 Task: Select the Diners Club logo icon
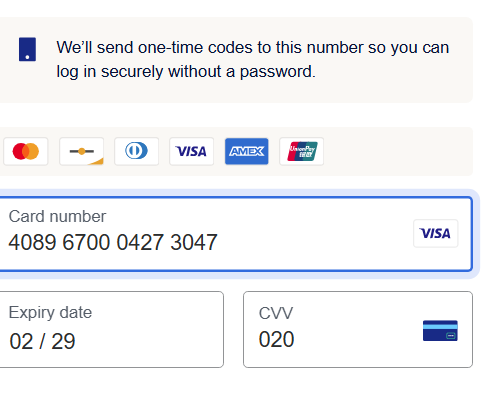136,151
